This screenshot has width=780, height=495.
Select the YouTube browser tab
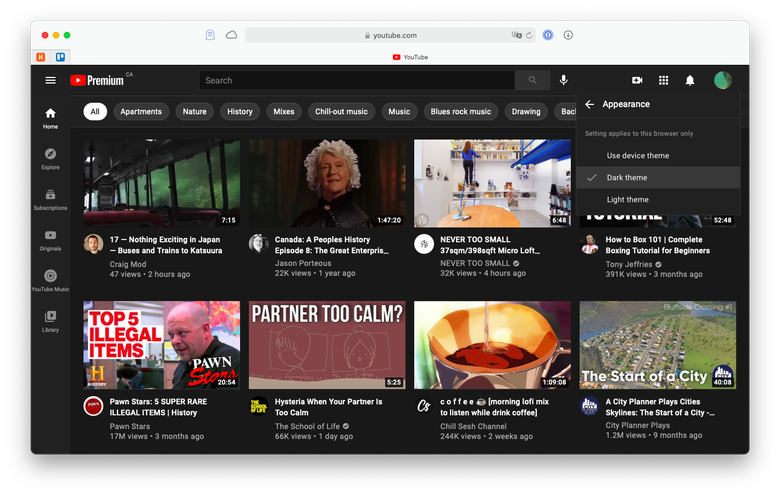[410, 57]
